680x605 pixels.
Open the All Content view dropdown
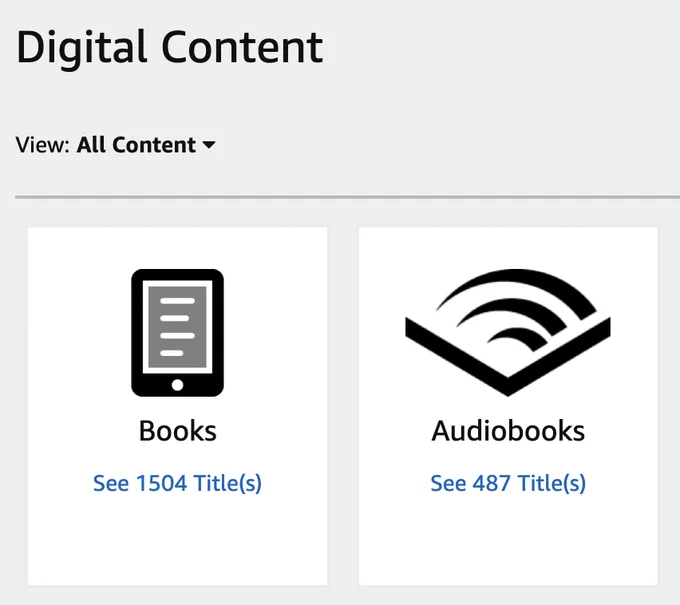tap(146, 145)
